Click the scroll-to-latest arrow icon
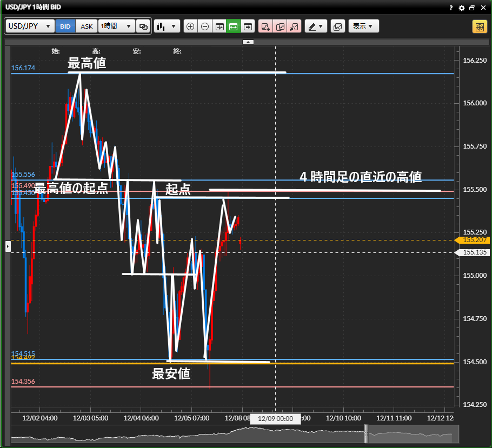The height and width of the screenshot is (448, 492). pyautogui.click(x=248, y=26)
